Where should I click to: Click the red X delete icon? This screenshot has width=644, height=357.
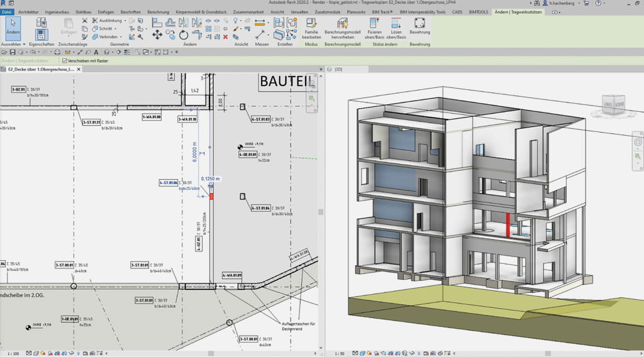(x=225, y=36)
